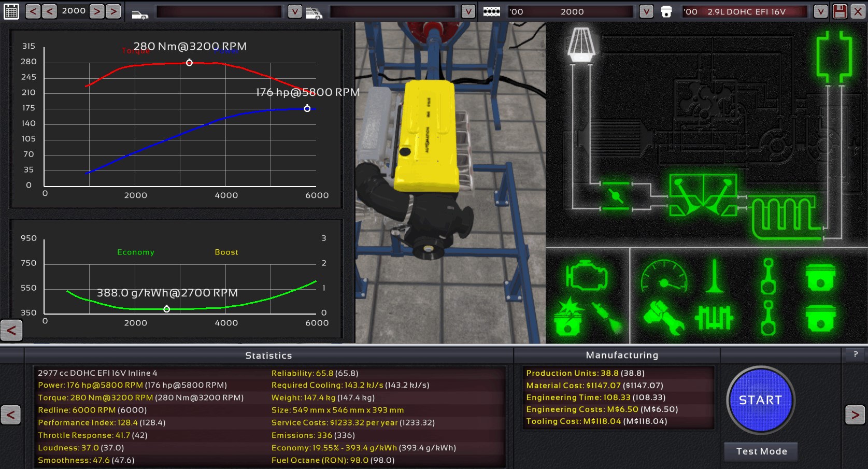Select the Manufacturing panel header

tap(622, 355)
